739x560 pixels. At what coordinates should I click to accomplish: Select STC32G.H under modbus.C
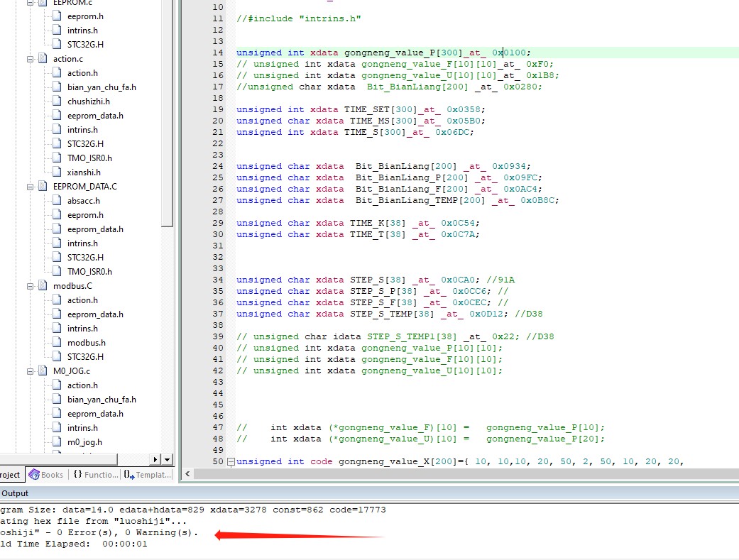[85, 357]
